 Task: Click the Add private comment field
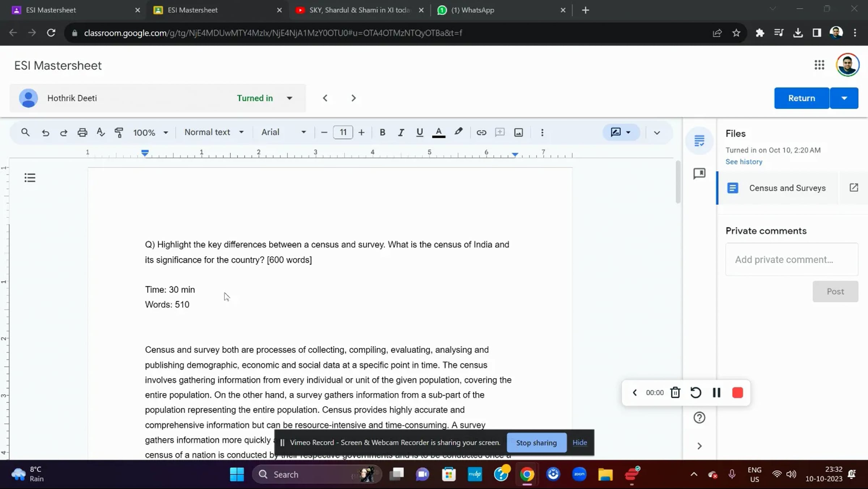[x=791, y=260]
